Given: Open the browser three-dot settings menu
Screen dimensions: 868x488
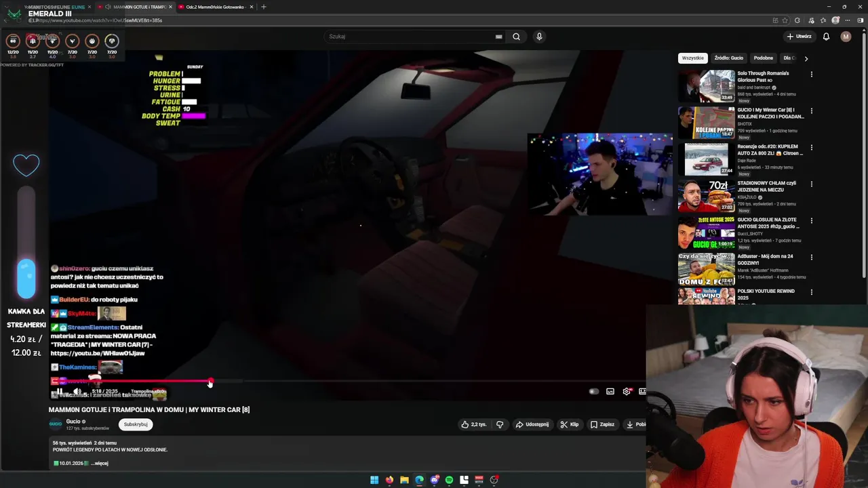Looking at the screenshot, I should click(848, 20).
